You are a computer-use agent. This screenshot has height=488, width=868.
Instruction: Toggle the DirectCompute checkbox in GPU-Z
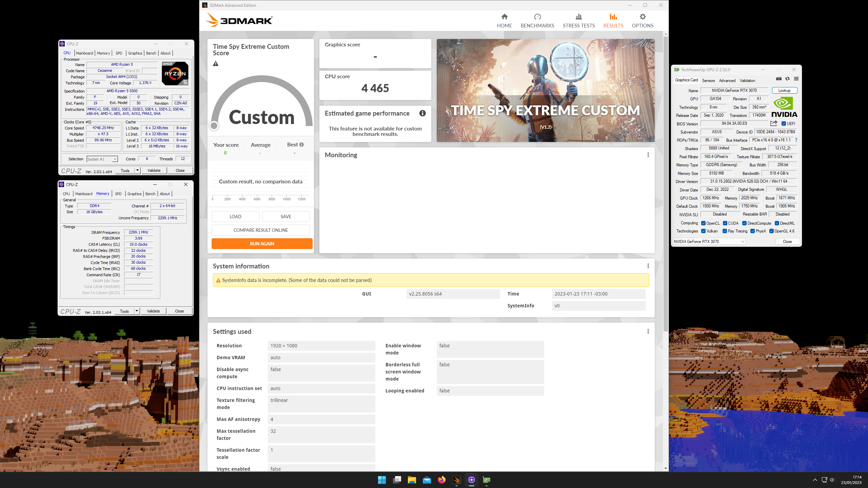click(x=744, y=223)
